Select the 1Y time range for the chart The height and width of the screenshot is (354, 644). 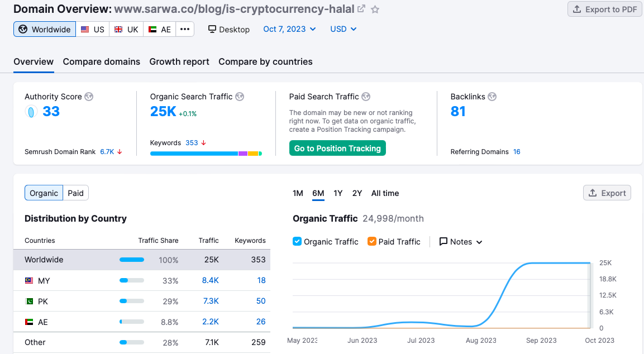pos(338,193)
